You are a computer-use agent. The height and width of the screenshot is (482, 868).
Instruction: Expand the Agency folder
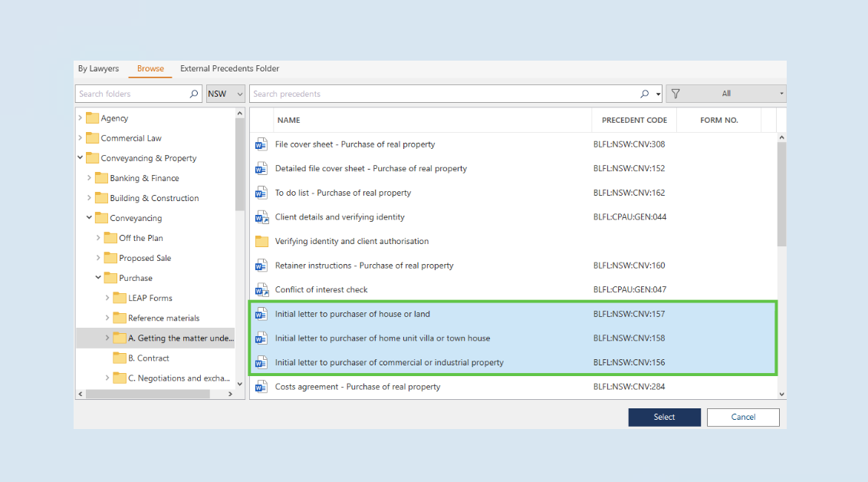click(x=81, y=118)
